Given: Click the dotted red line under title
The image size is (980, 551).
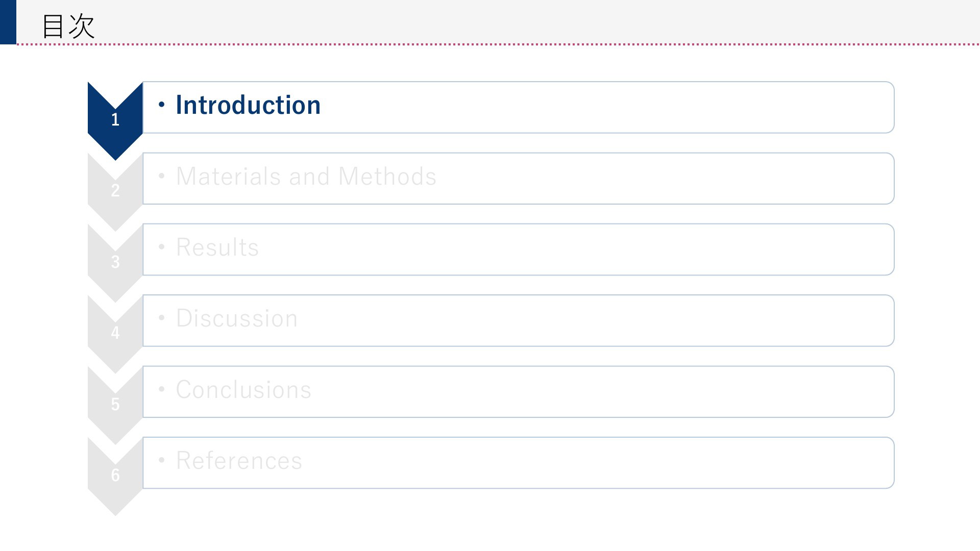Looking at the screenshot, I should pyautogui.click(x=498, y=44).
